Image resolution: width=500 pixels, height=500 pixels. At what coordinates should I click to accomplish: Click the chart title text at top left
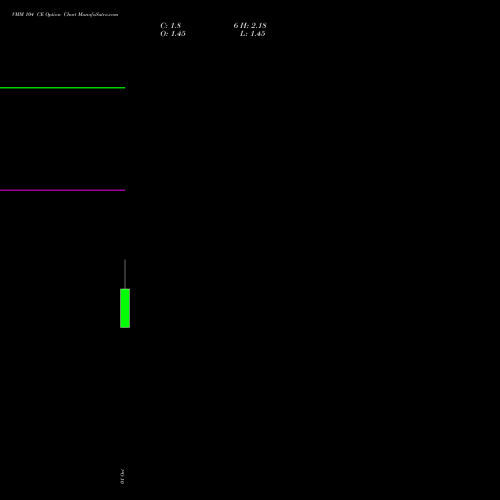(x=65, y=14)
